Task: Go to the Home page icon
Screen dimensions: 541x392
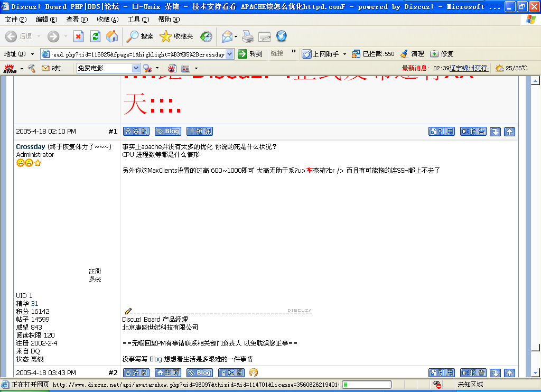Action: point(112,36)
